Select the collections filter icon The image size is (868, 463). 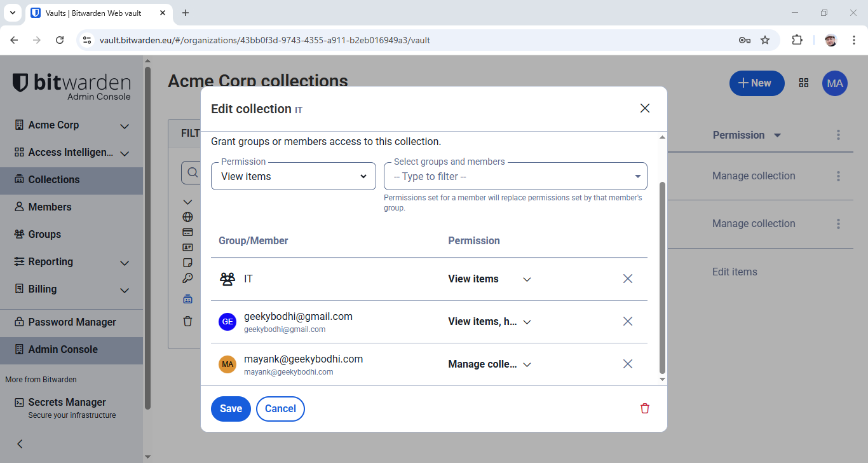(x=187, y=299)
